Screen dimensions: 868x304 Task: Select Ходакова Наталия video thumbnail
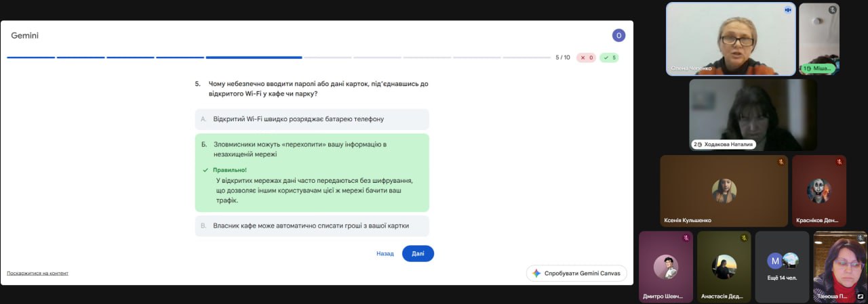(x=753, y=115)
